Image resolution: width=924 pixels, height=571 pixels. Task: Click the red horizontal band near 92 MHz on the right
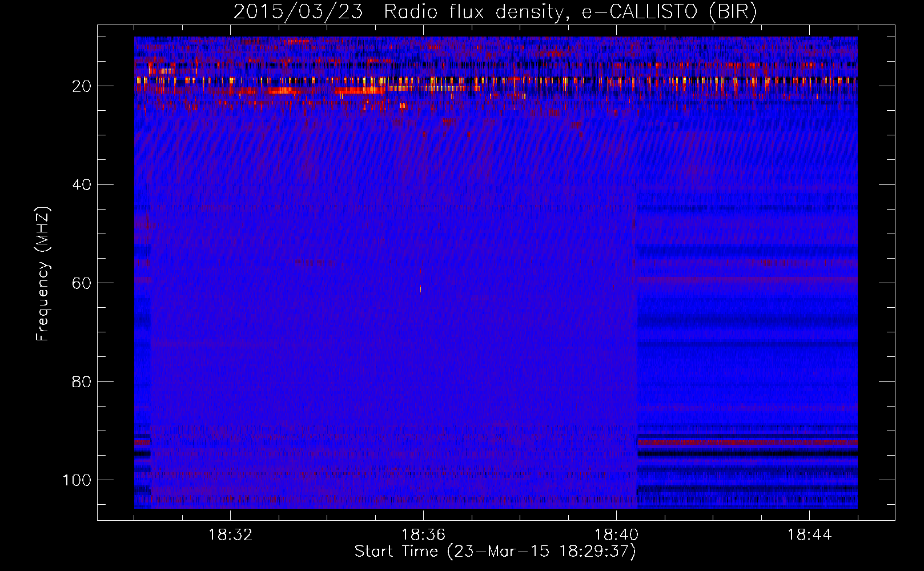(x=747, y=443)
